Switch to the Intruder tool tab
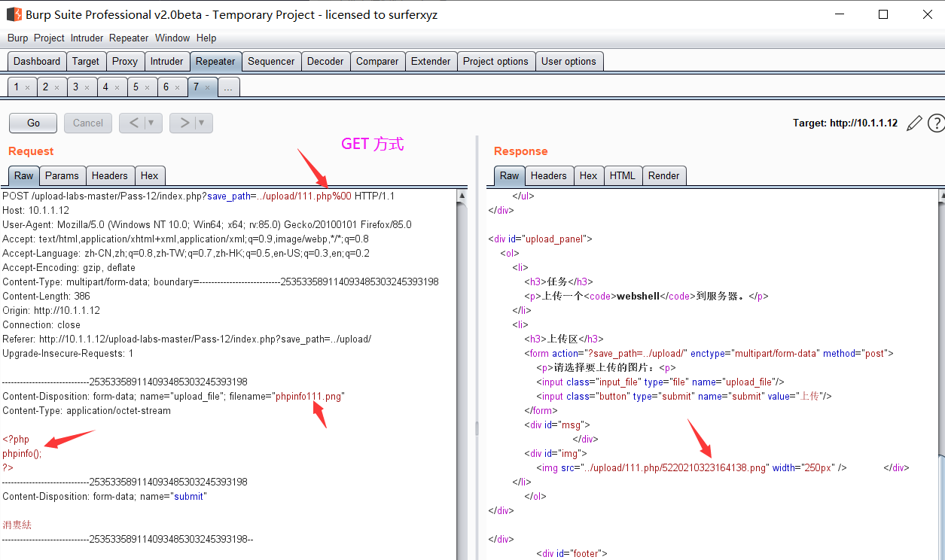Screen dimensions: 945x560 click(166, 62)
